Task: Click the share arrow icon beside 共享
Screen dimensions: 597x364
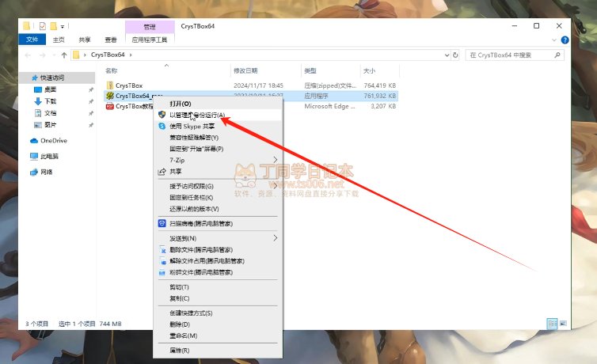Action: pos(162,172)
